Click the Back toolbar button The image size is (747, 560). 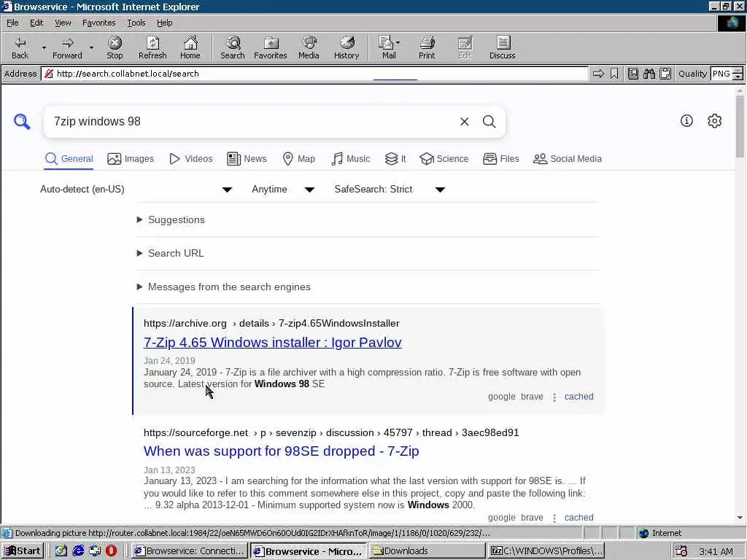[x=20, y=47]
